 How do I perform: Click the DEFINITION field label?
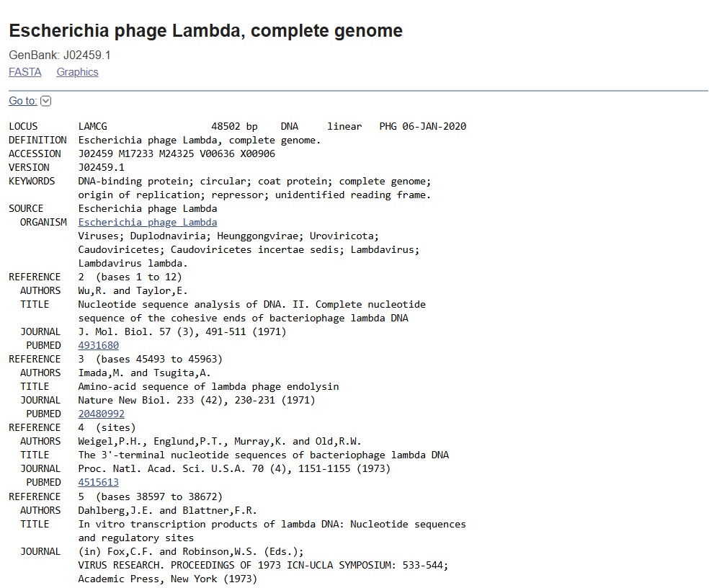pyautogui.click(x=37, y=141)
